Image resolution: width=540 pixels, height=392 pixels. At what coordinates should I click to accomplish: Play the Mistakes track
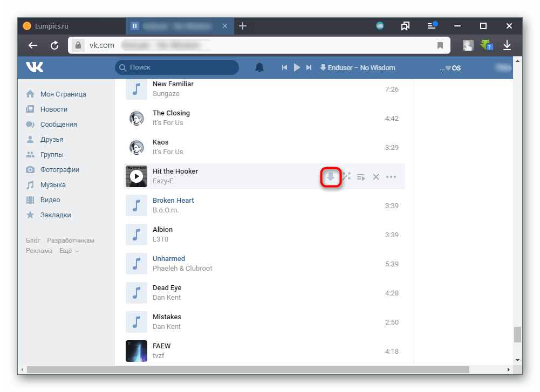136,322
